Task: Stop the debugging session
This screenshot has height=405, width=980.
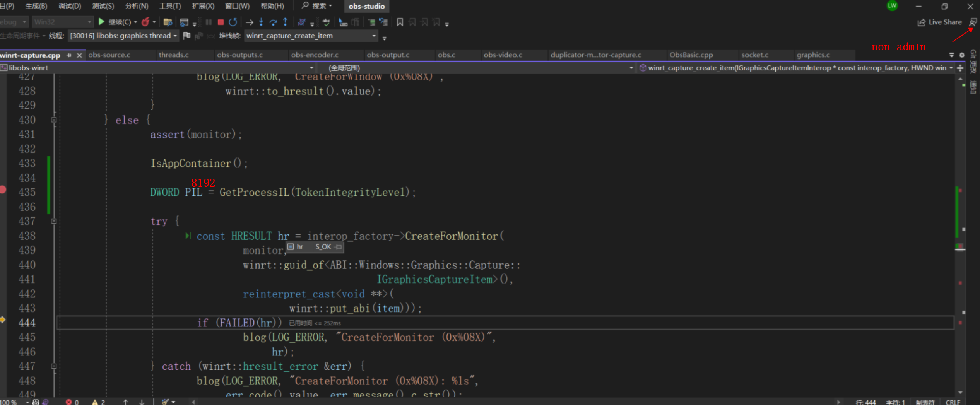Action: [221, 22]
